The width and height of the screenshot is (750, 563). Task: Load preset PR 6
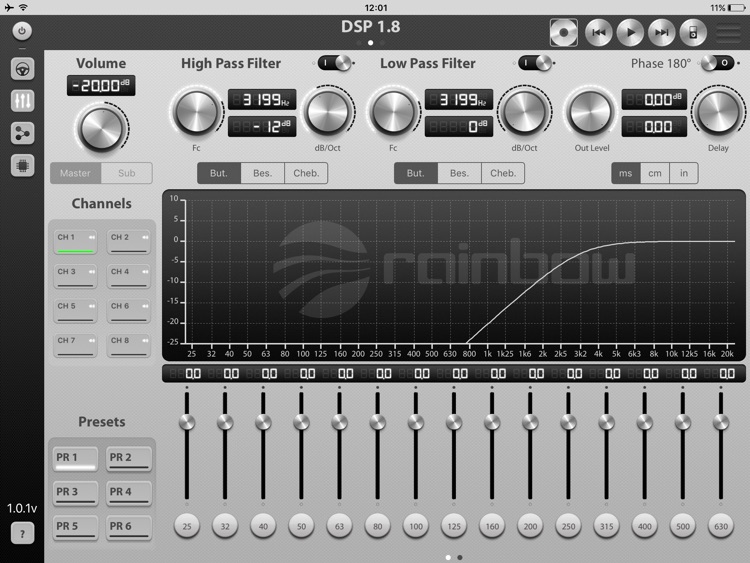(129, 528)
